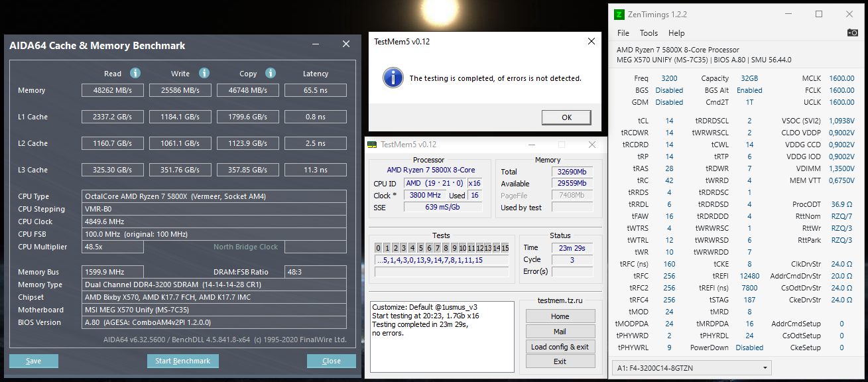Click testmem.tz.ru link label
This screenshot has height=382, width=868.
point(560,300)
